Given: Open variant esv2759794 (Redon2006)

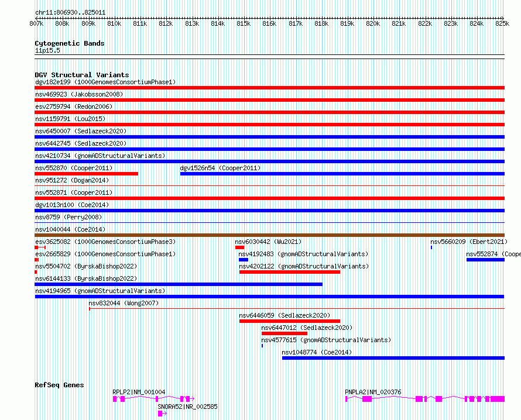Looking at the screenshot, I should pos(74,106).
